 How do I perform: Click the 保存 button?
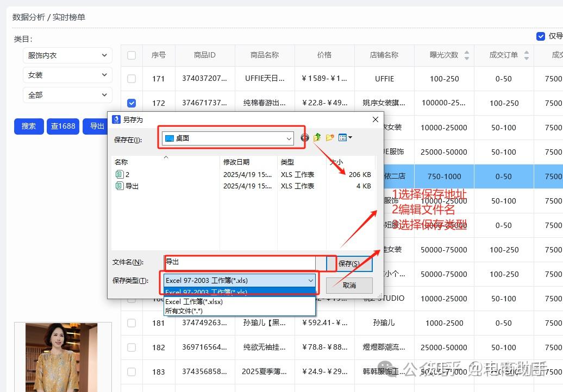349,264
